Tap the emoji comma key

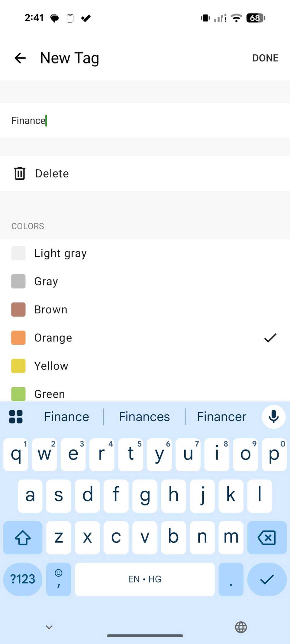click(59, 579)
